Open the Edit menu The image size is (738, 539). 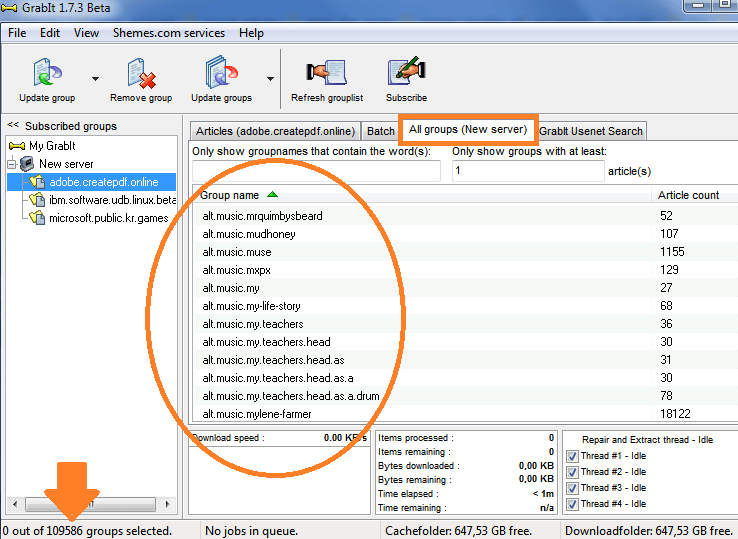point(50,33)
